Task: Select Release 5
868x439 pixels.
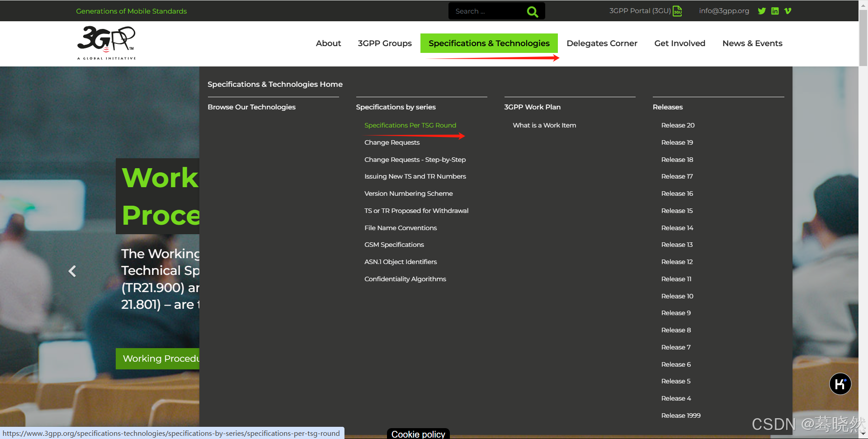Action: 676,381
